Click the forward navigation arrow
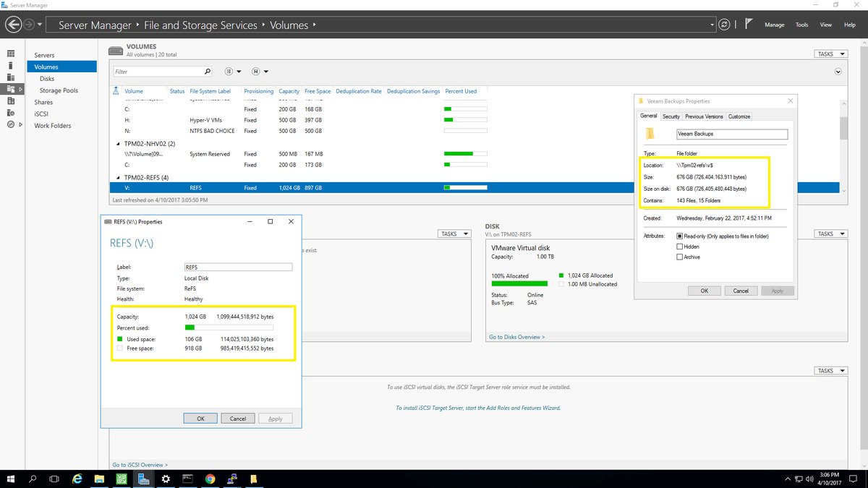 click(28, 25)
